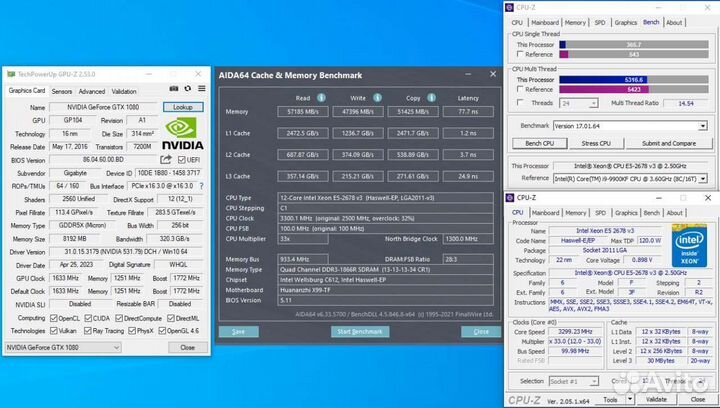Viewport: 720px width, 408px height.
Task: Click the Huananzhi X99-TF motherboard field
Action: (x=385, y=290)
